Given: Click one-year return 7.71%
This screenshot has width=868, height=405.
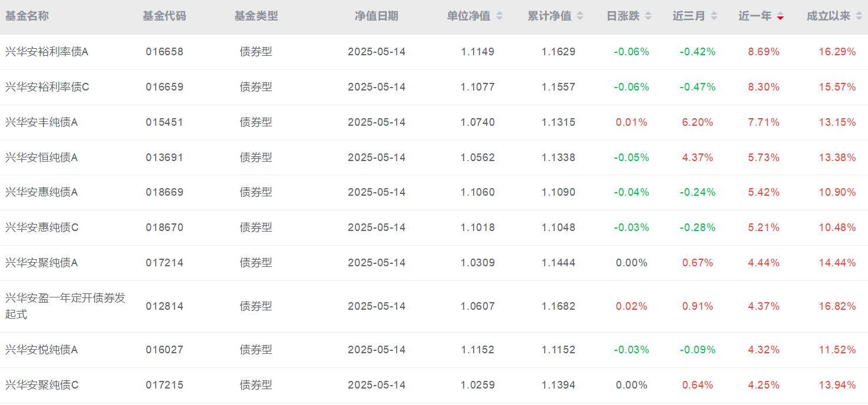Looking at the screenshot, I should pos(764,122).
